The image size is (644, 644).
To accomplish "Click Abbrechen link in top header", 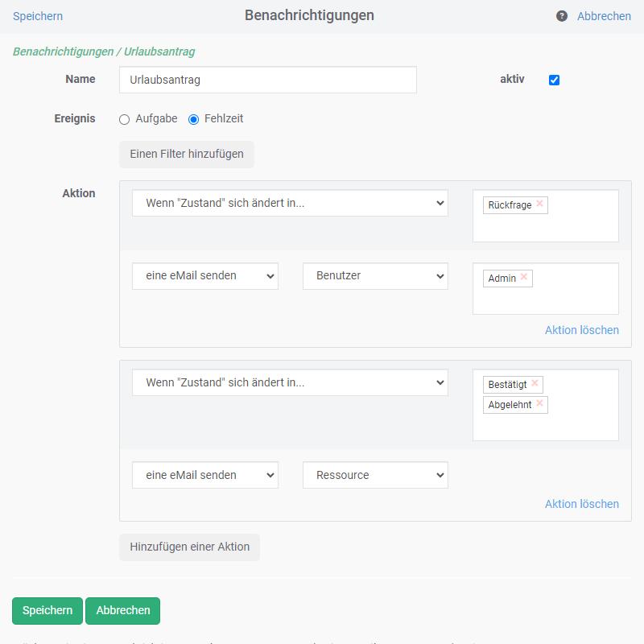I will [x=604, y=16].
